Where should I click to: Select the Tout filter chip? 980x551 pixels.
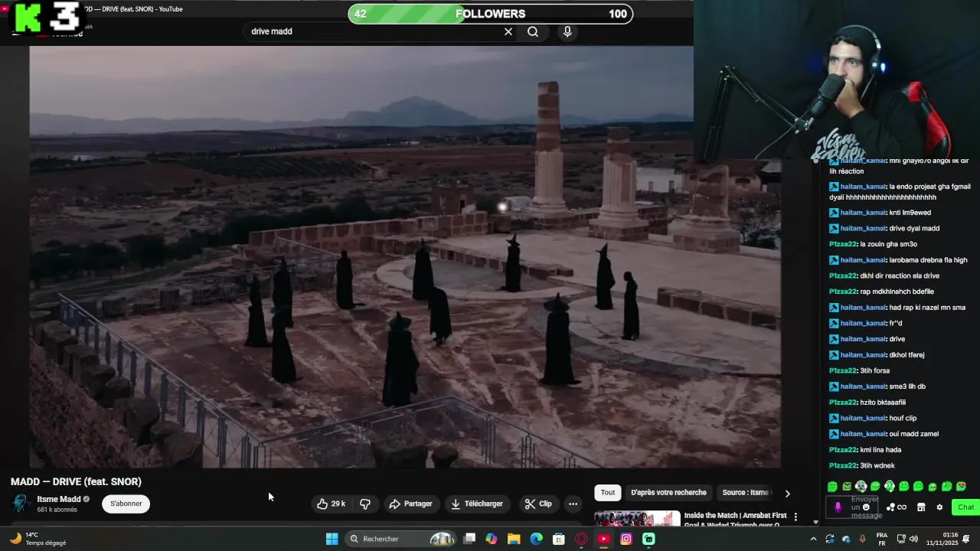point(608,493)
